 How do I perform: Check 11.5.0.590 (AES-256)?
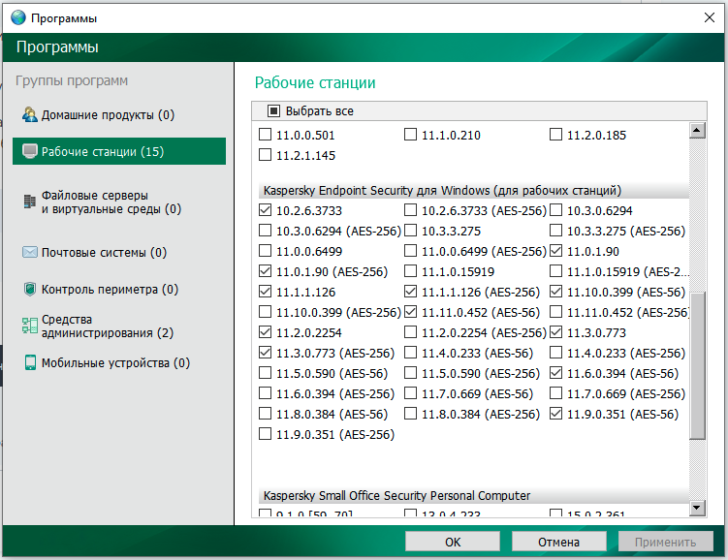coord(410,373)
